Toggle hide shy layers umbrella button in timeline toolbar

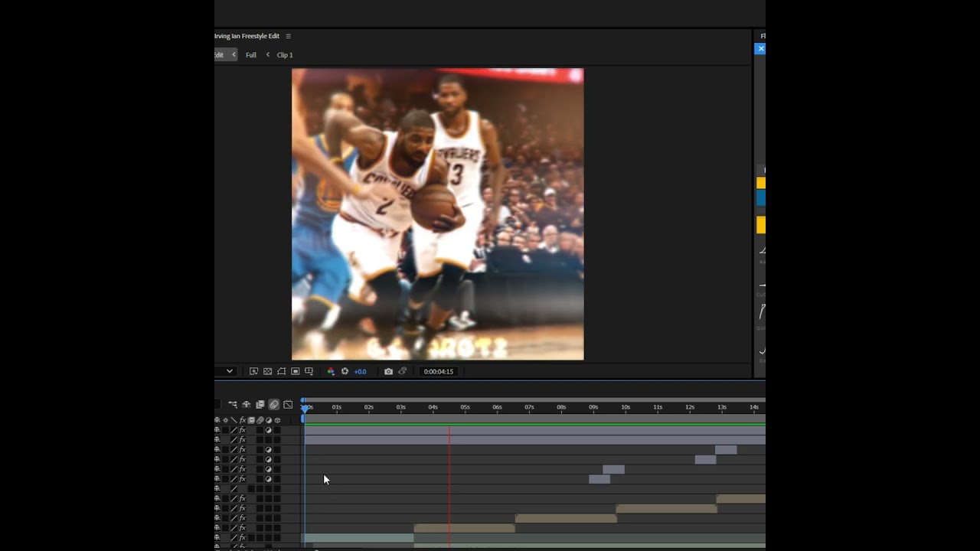(x=246, y=404)
